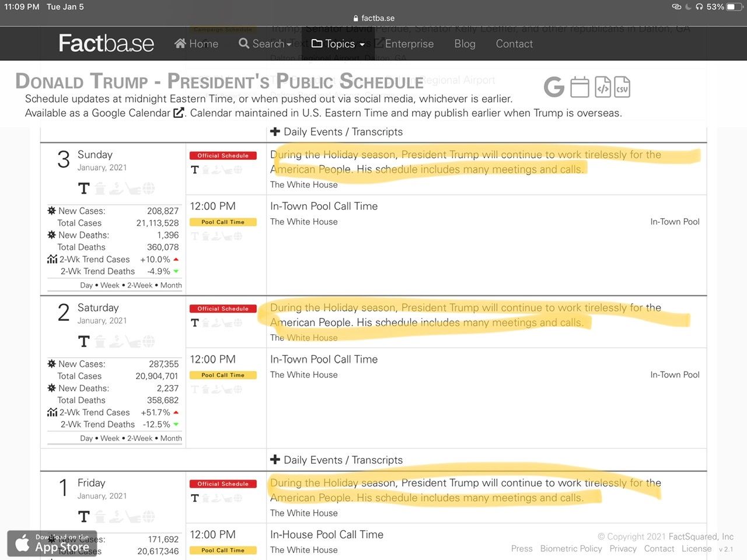Open Contact in the top navigation bar
747x560 pixels.
point(514,44)
